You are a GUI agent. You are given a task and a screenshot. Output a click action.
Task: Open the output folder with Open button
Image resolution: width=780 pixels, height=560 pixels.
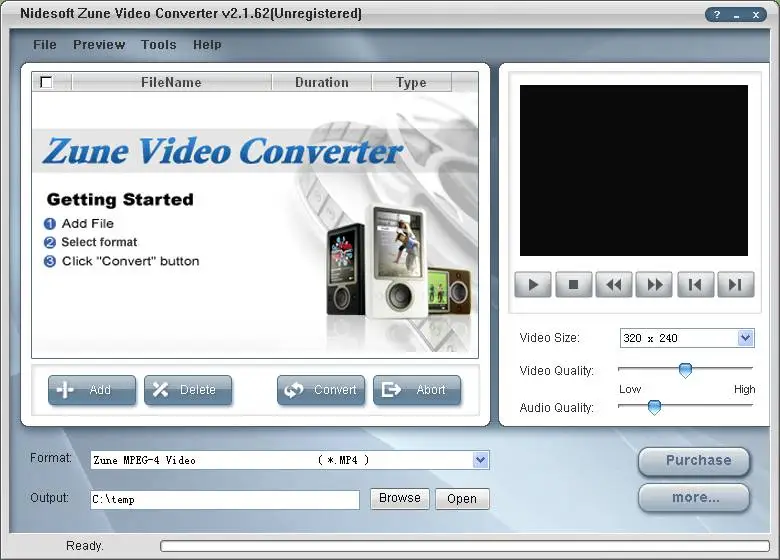pos(462,499)
